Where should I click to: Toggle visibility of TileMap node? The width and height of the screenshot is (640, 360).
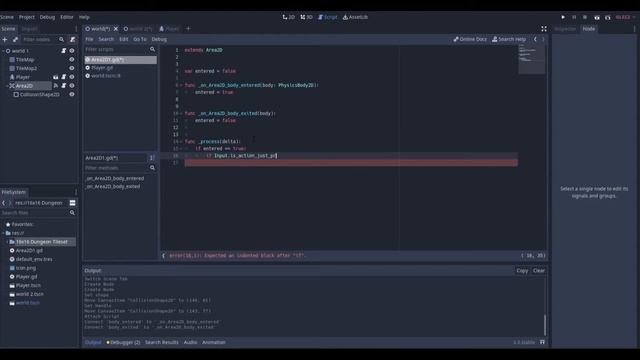click(x=72, y=60)
